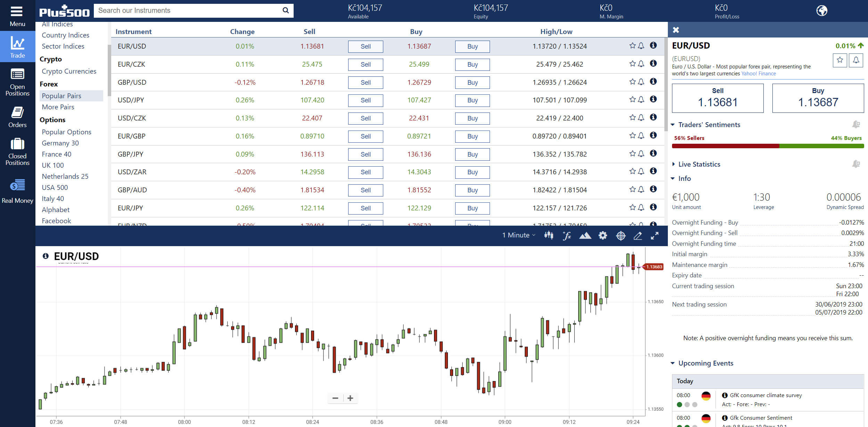868x427 pixels.
Task: Click Sell button for USD/JPY row
Action: (x=366, y=100)
